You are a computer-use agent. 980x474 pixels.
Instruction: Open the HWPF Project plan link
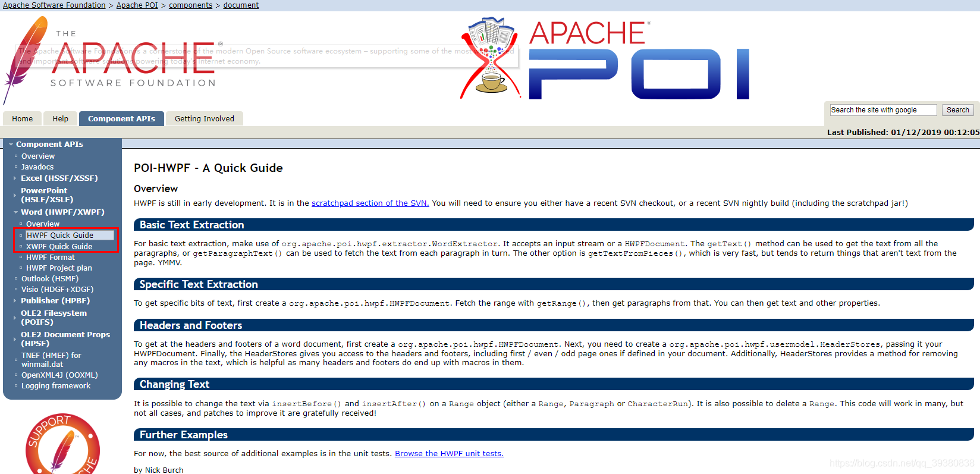tap(59, 268)
